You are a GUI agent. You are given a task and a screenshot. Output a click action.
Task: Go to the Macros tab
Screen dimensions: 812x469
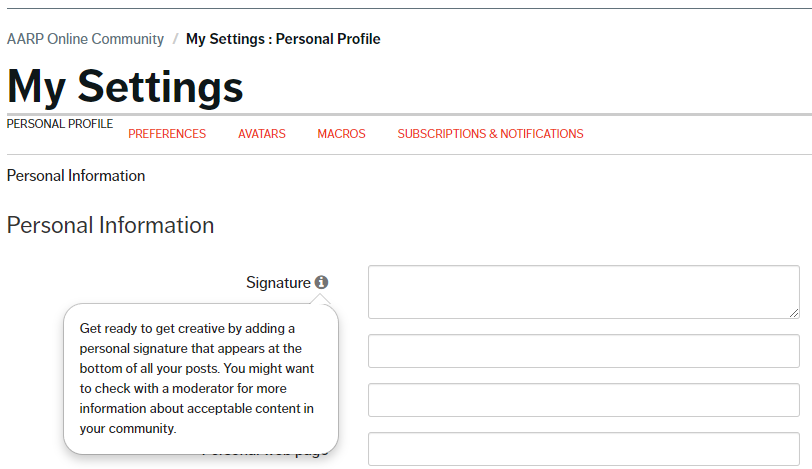341,134
